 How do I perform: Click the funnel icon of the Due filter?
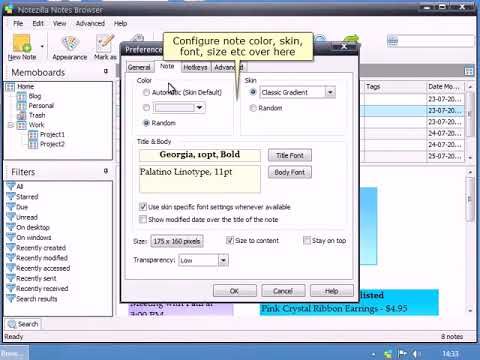(11, 207)
